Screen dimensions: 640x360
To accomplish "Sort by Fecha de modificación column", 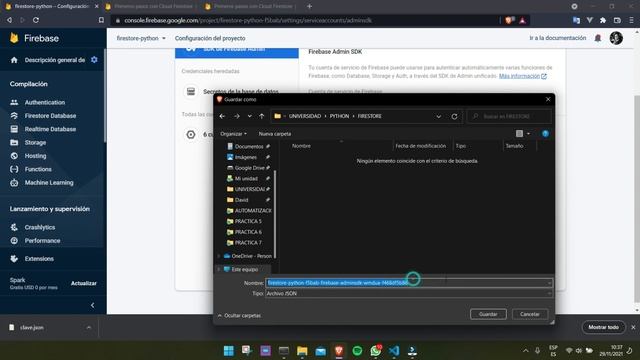I will 420,146.
